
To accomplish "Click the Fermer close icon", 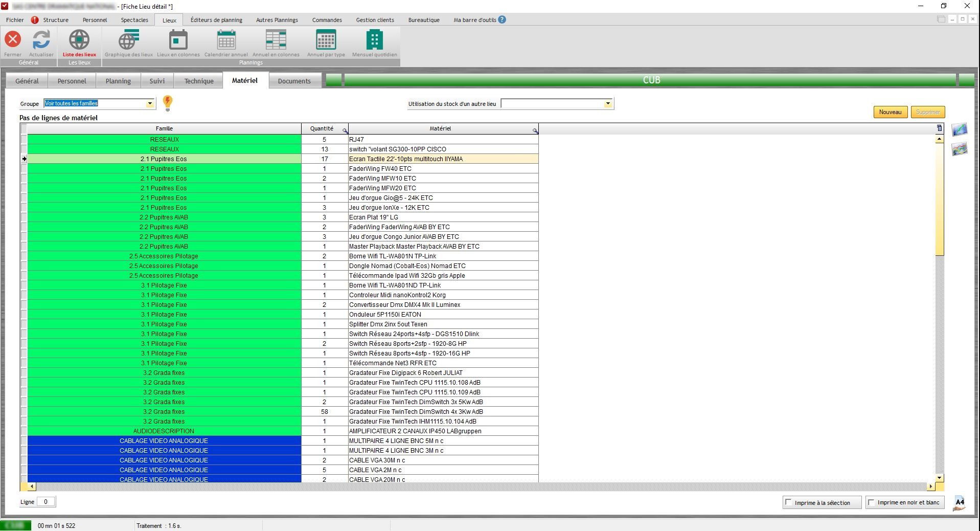I will (13, 40).
